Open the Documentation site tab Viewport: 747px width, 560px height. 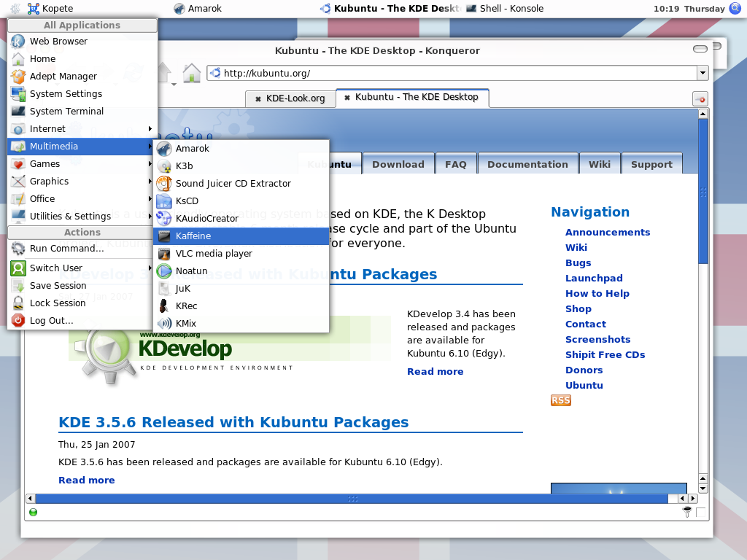click(x=527, y=164)
